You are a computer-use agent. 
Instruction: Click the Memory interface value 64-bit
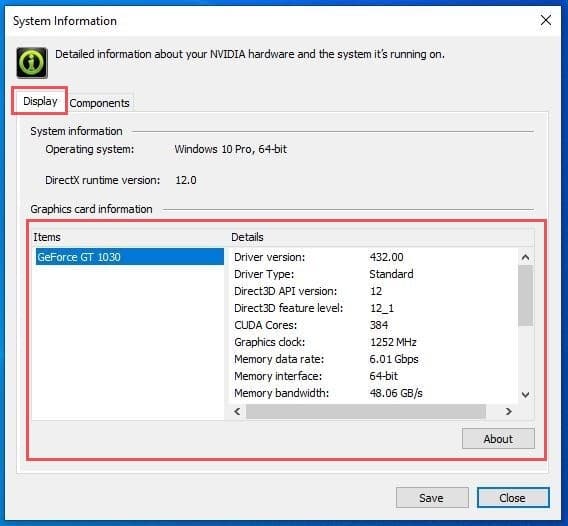pos(383,376)
